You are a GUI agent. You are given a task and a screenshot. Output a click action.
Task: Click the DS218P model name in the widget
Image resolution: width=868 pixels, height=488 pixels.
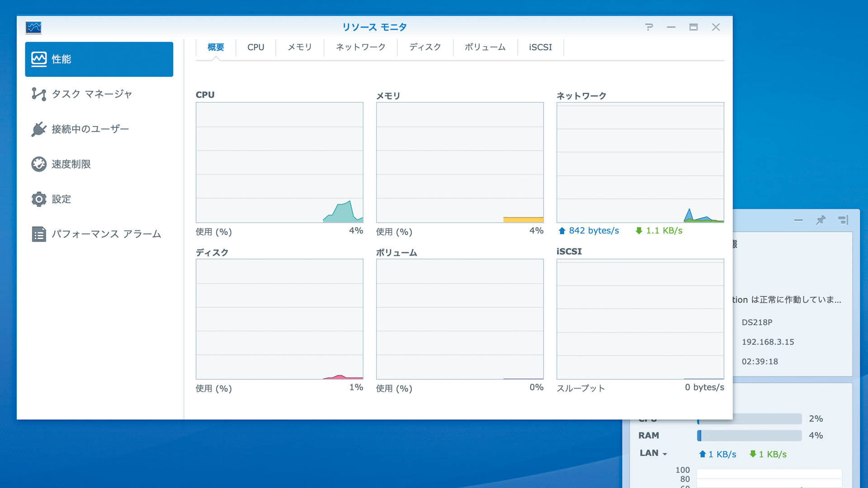(757, 323)
